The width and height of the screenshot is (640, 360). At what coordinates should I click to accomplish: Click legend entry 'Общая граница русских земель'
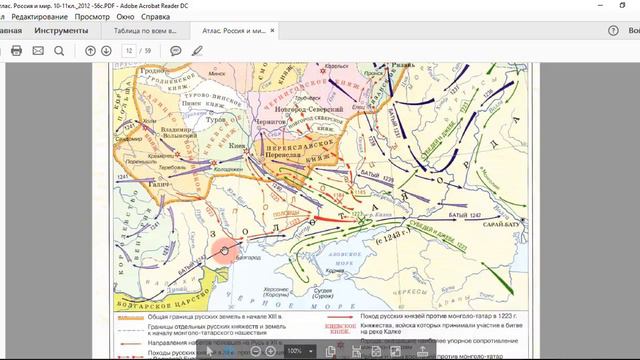[215, 317]
